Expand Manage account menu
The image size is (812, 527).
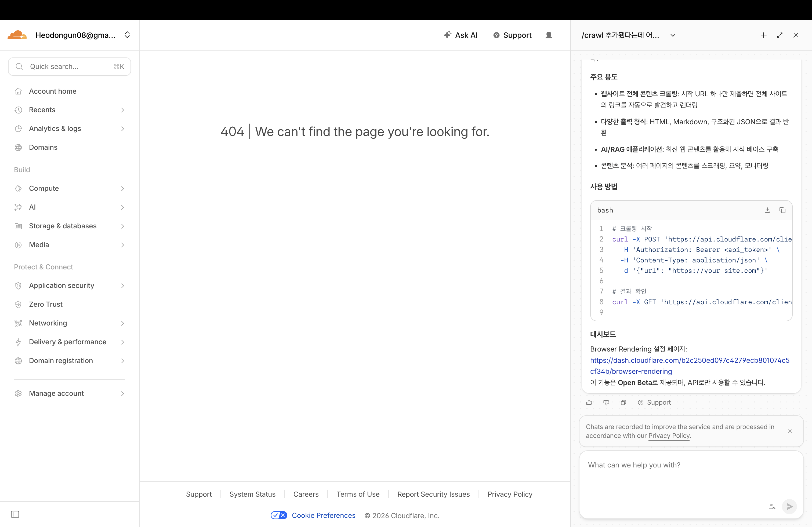pyautogui.click(x=70, y=393)
